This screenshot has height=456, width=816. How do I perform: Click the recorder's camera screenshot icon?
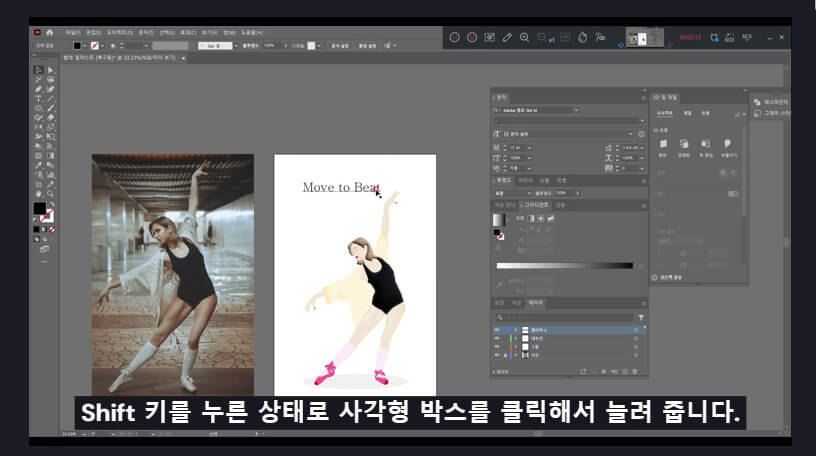tap(490, 37)
